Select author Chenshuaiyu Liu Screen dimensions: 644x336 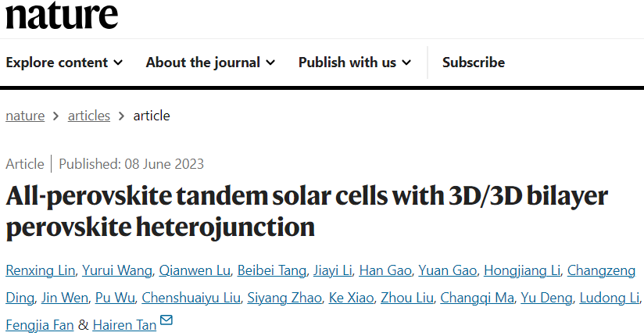191,298
